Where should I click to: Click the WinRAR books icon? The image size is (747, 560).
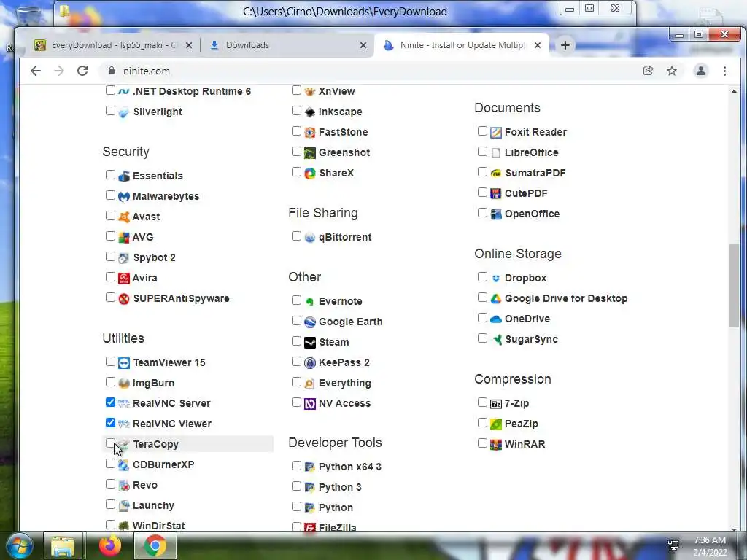(x=496, y=444)
